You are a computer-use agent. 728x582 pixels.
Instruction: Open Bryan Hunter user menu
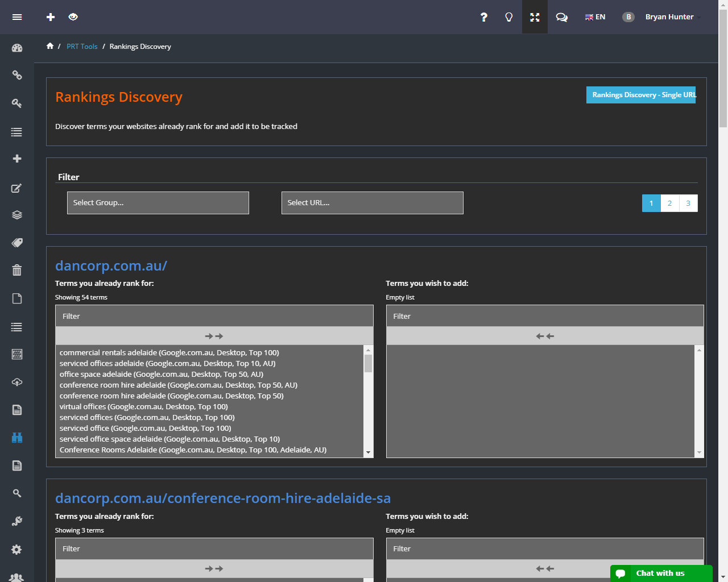(669, 17)
